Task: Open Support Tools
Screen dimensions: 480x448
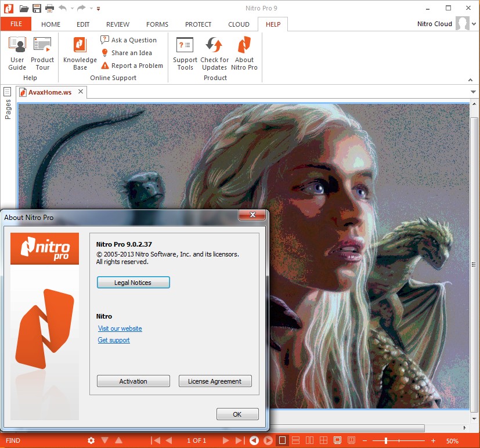Action: [185, 54]
